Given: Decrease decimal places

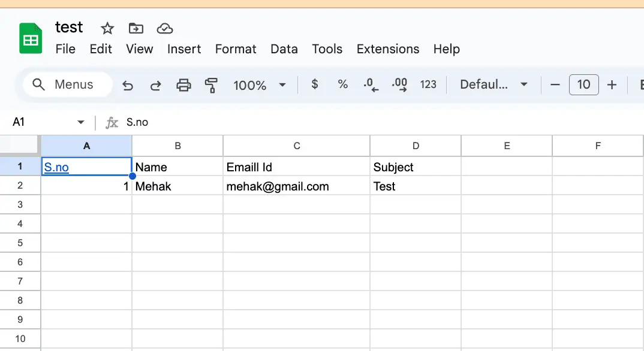Looking at the screenshot, I should pos(371,85).
